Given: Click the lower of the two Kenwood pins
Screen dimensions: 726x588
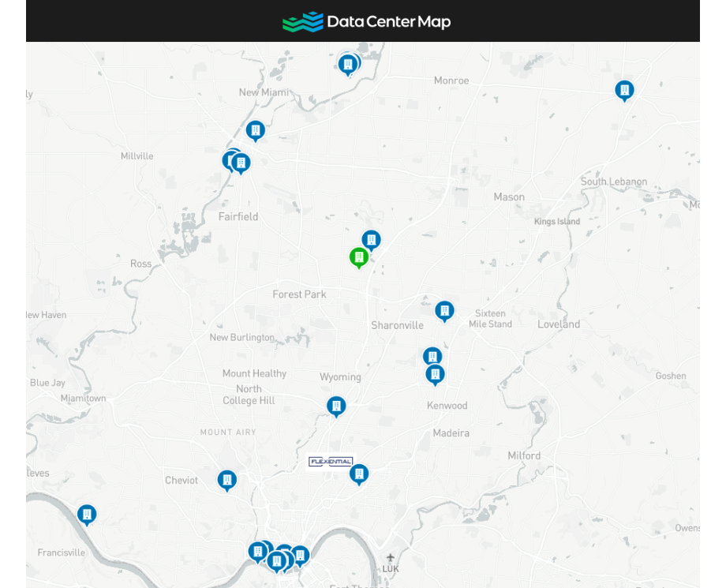Looking at the screenshot, I should click(x=436, y=374).
